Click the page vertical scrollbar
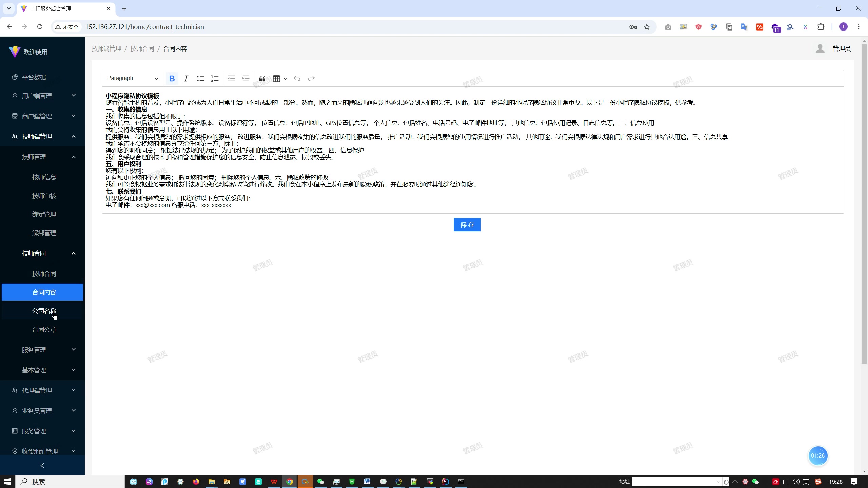 (x=864, y=203)
